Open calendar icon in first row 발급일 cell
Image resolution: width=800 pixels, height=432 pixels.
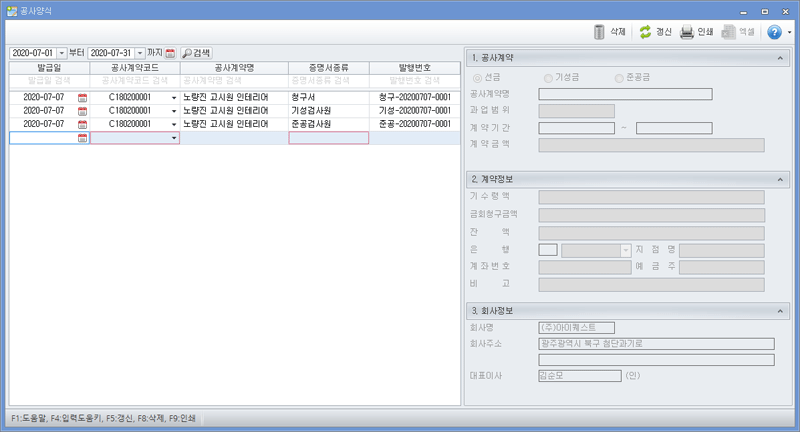[x=82, y=97]
